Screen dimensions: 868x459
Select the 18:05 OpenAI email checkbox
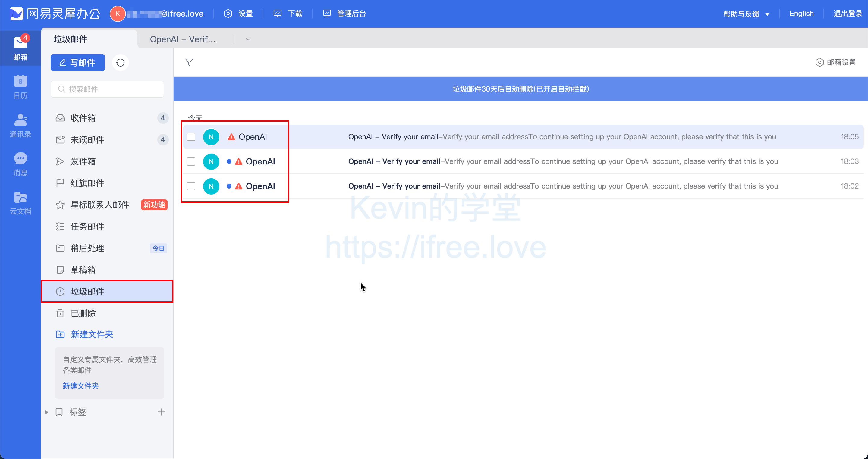(x=191, y=137)
